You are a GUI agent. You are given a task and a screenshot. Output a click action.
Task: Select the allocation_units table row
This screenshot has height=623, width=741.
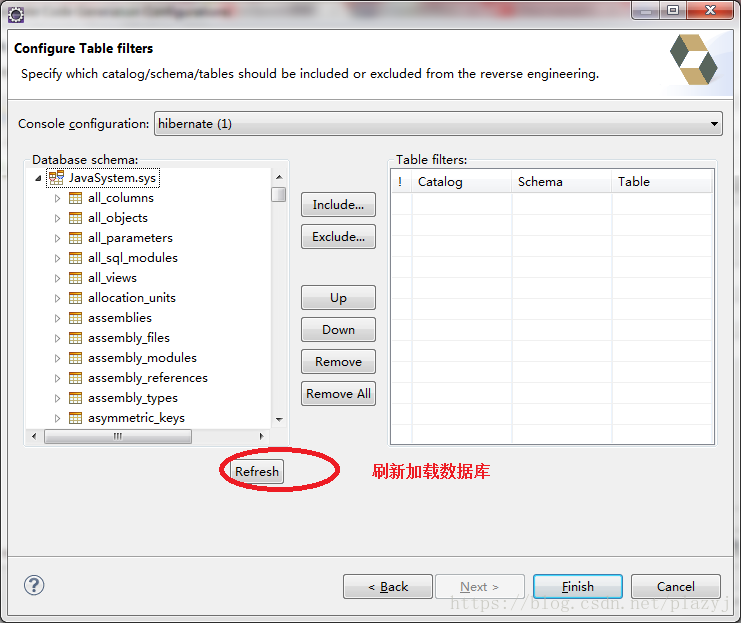click(x=132, y=298)
